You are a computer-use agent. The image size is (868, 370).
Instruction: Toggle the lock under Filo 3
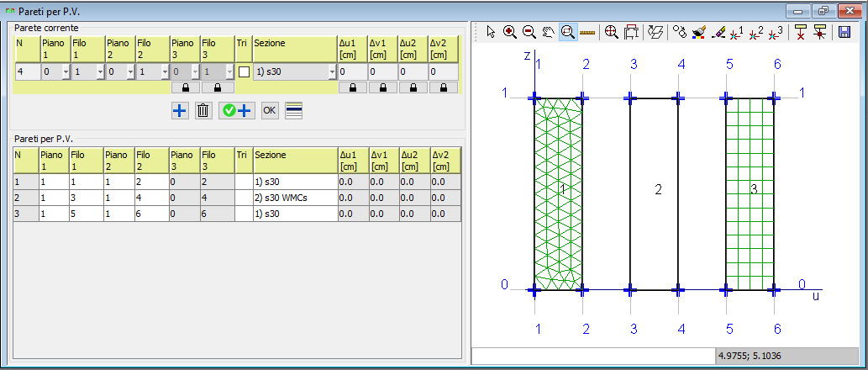217,87
